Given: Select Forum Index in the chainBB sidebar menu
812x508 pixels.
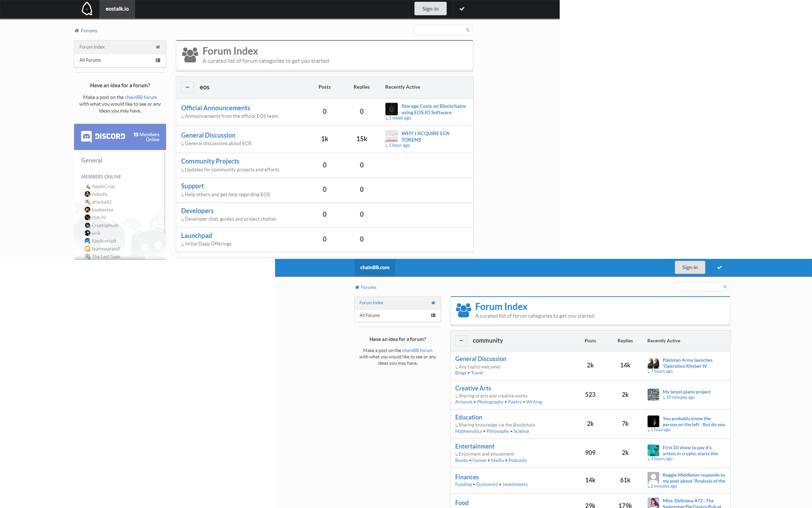Looking at the screenshot, I should coord(397,303).
